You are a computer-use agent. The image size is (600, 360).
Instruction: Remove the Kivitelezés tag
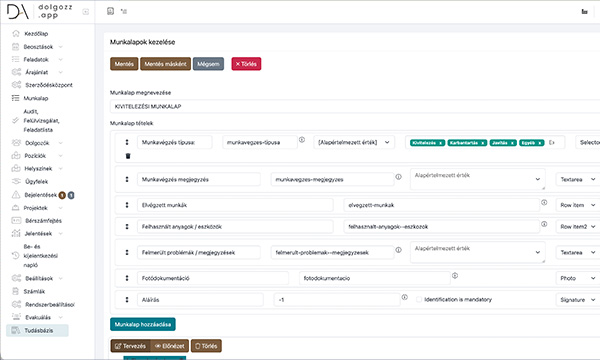click(440, 143)
